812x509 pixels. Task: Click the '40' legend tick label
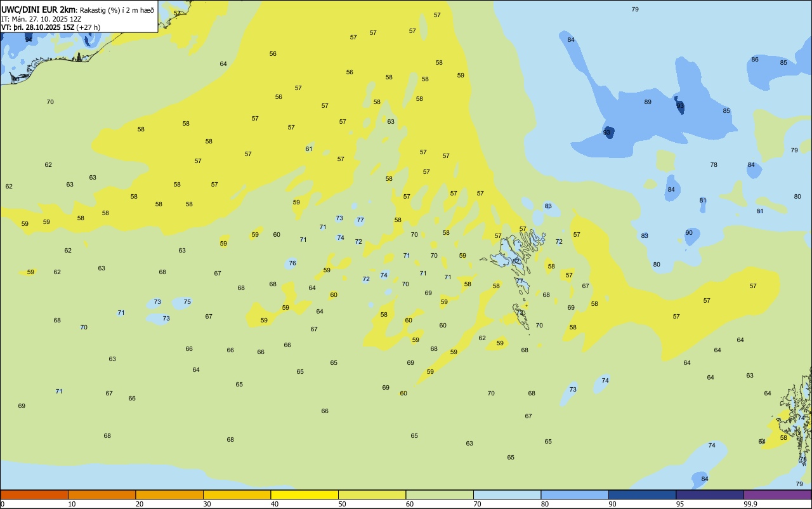[275, 504]
